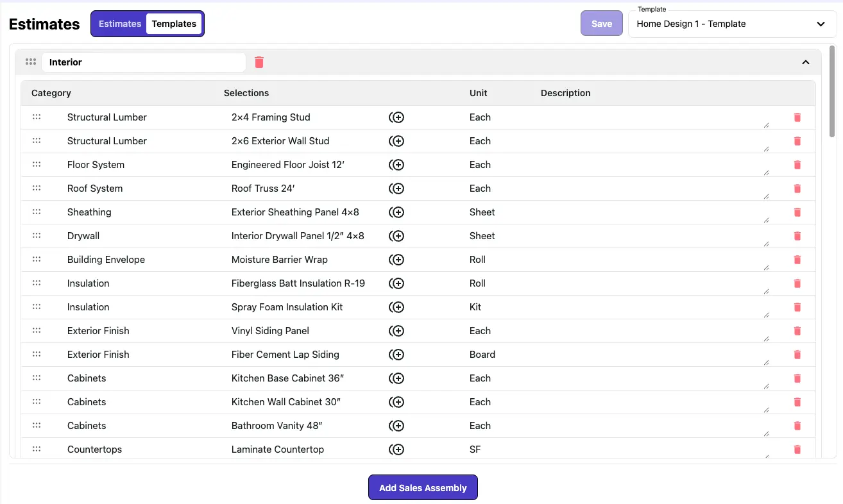Screen dimensions: 843x504
Task: Select the Templates toggle option
Action: (x=174, y=24)
